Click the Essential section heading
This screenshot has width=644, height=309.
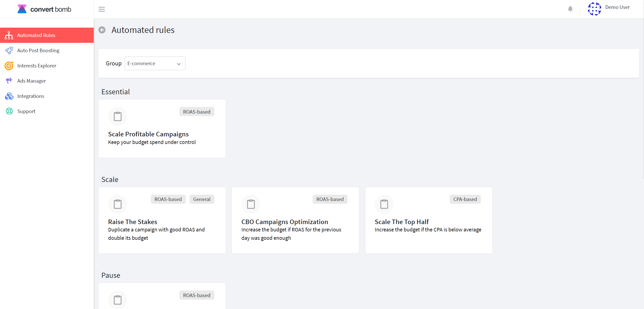point(116,92)
